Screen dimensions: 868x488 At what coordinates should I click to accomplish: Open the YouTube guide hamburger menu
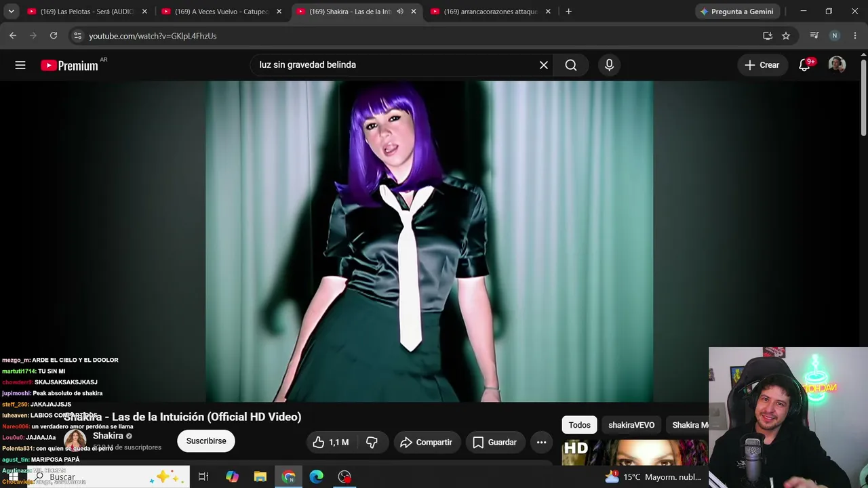pos(20,65)
